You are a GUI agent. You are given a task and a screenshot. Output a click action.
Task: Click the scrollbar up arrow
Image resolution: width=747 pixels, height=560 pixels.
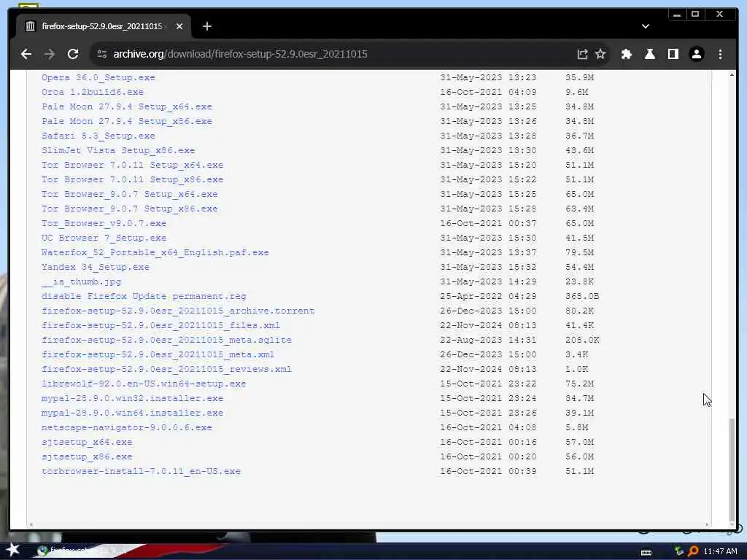pos(732,75)
